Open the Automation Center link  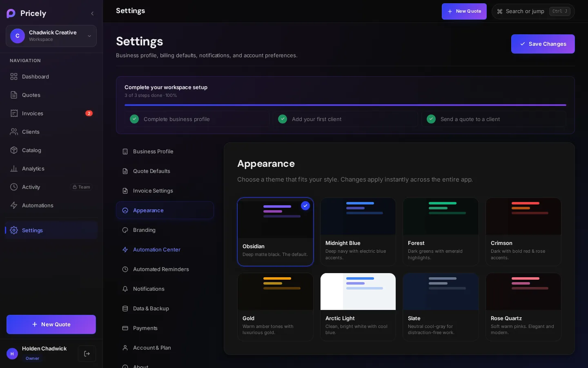pos(165,249)
